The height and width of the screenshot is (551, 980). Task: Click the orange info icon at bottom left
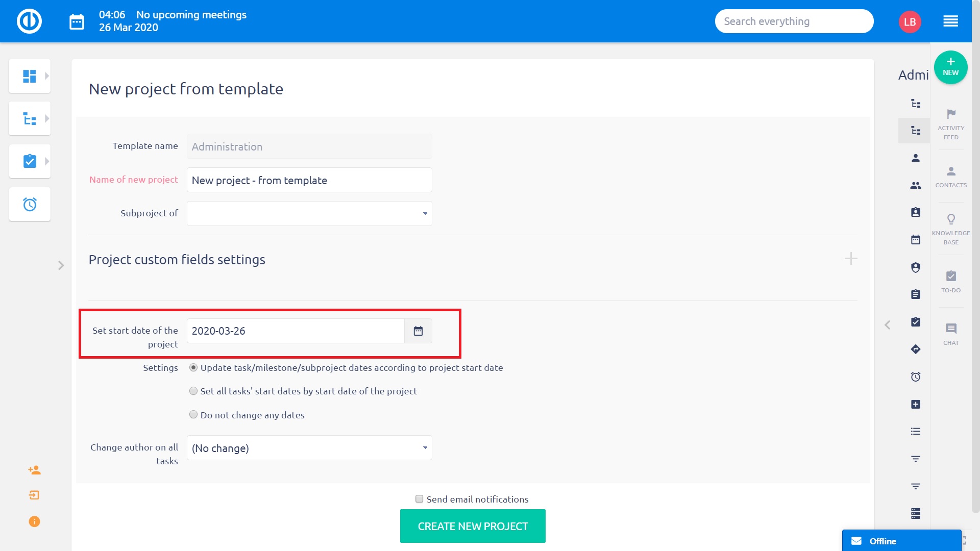34,521
